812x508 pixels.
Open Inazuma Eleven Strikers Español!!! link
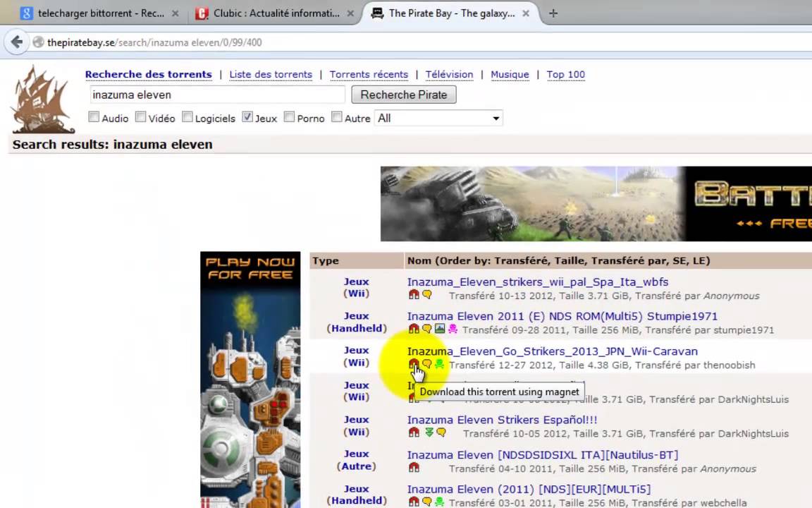click(503, 420)
